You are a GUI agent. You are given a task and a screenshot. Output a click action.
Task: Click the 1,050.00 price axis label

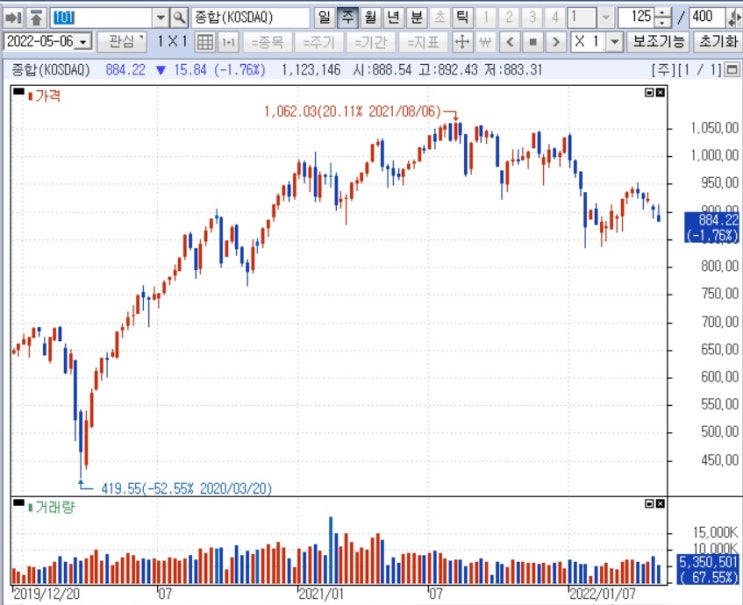pos(715,128)
